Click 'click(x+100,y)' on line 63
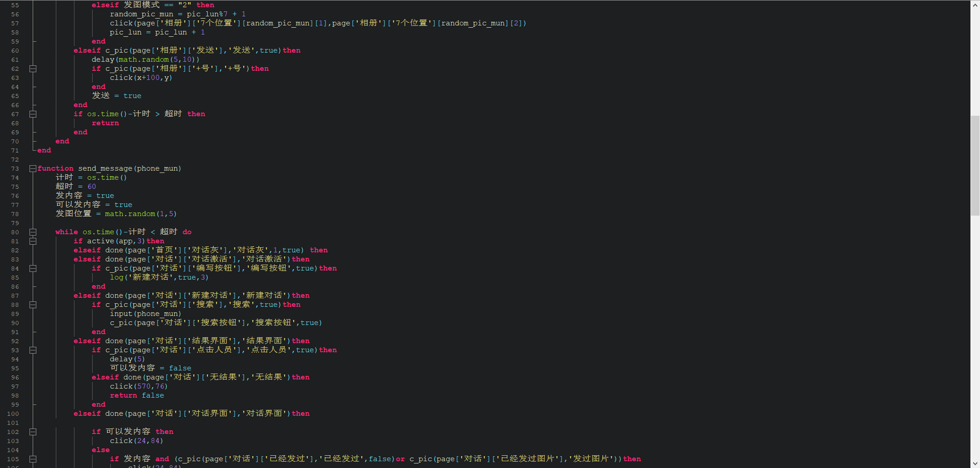 141,78
